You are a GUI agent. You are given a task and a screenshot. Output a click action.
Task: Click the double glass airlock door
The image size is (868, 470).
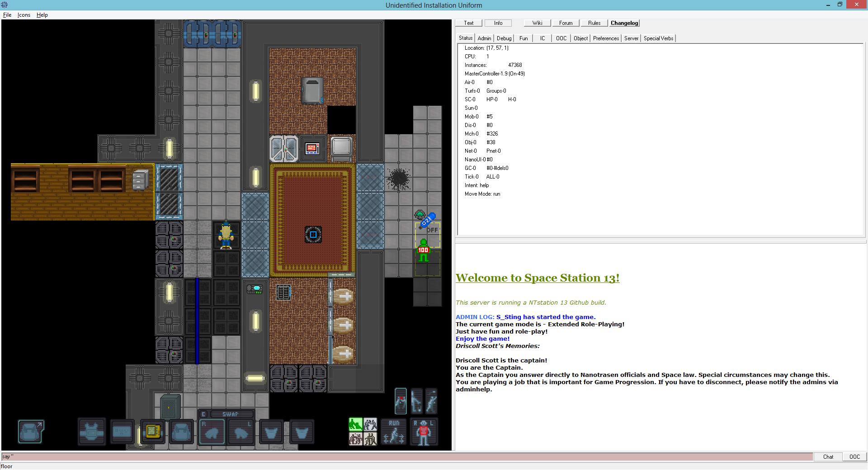click(284, 149)
